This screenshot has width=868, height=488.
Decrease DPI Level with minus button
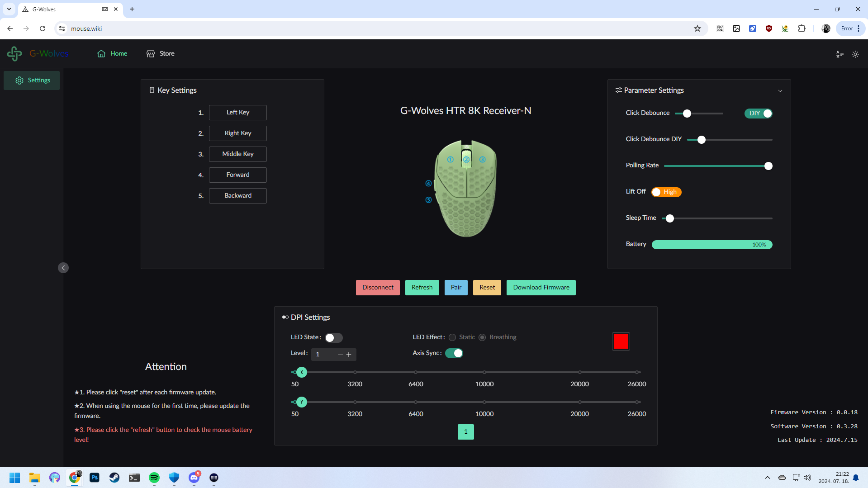click(x=341, y=355)
